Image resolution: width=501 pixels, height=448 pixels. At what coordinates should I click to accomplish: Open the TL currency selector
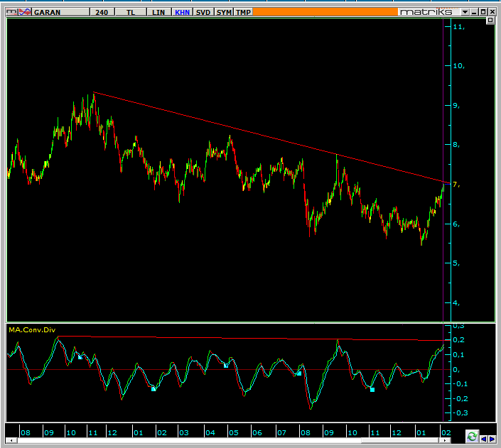(x=131, y=12)
